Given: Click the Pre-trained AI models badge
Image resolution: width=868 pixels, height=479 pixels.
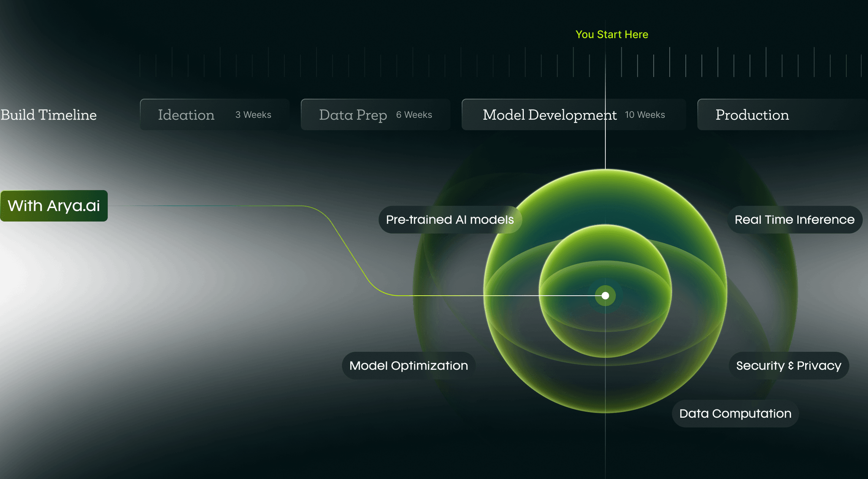Looking at the screenshot, I should (450, 220).
